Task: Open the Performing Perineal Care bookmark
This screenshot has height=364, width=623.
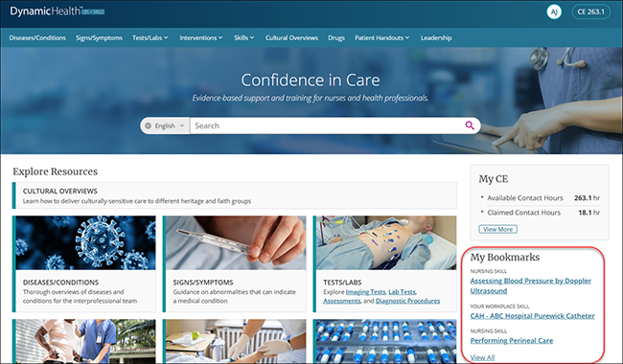Action: pyautogui.click(x=512, y=341)
